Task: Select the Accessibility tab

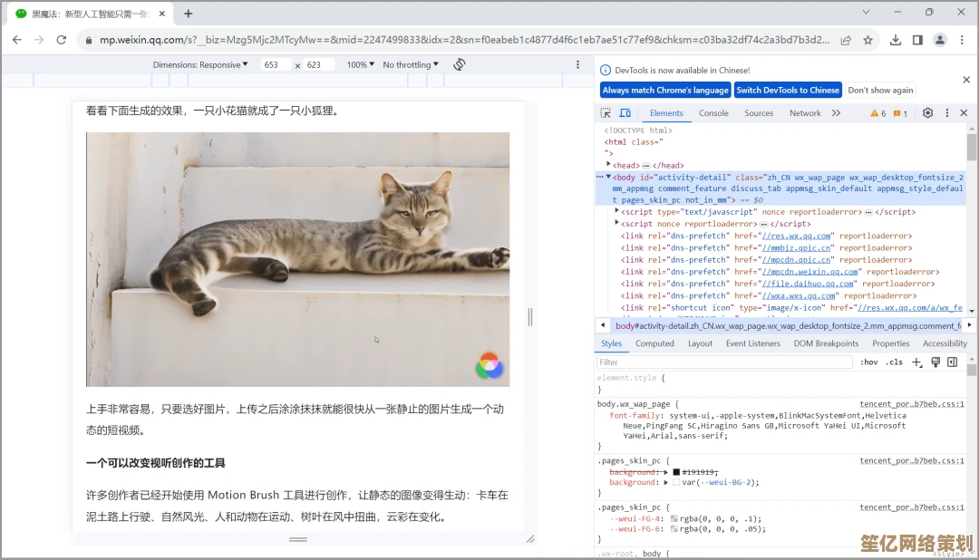Action: [945, 343]
